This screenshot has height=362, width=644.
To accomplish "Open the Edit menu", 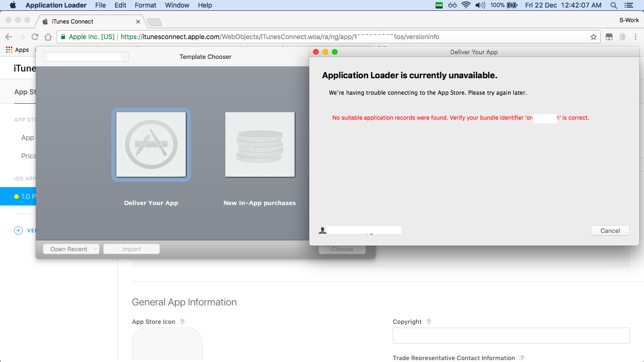I will coord(121,5).
